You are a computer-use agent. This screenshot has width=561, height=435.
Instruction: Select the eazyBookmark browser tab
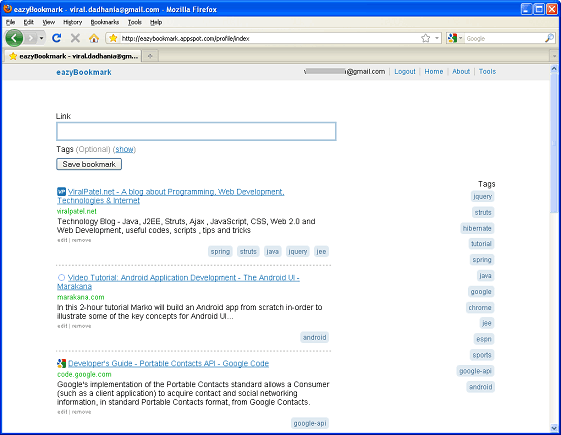tap(73, 56)
